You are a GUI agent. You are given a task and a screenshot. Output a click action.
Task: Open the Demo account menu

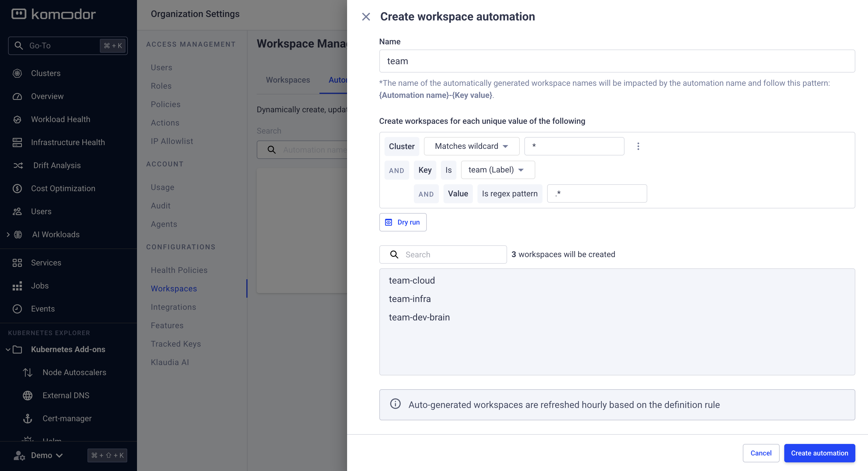[47, 455]
